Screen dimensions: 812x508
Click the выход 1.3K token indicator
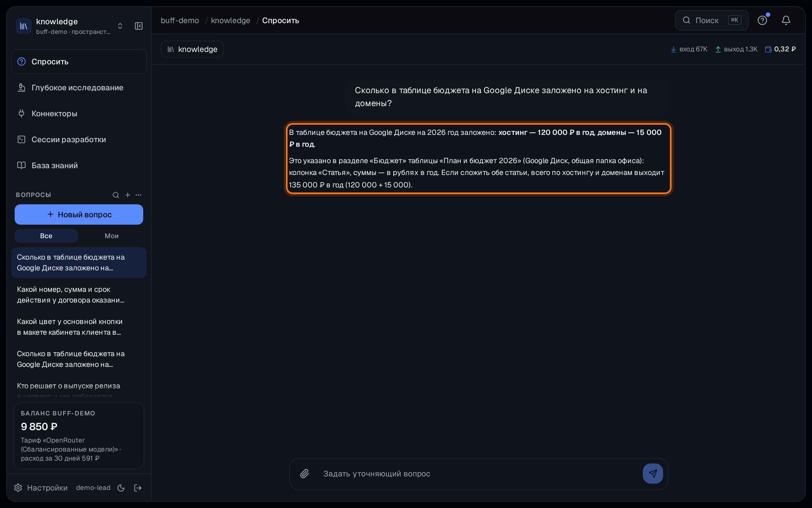736,49
